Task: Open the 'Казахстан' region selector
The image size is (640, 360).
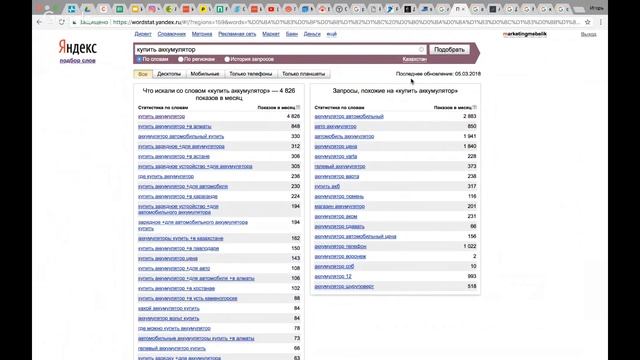Action: point(414,59)
